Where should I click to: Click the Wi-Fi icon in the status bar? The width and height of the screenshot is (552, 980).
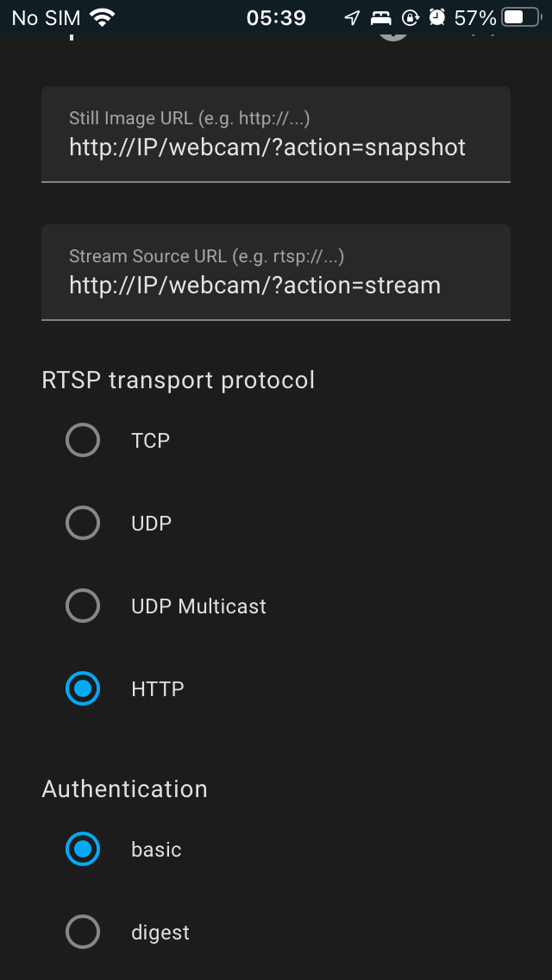pos(101,15)
